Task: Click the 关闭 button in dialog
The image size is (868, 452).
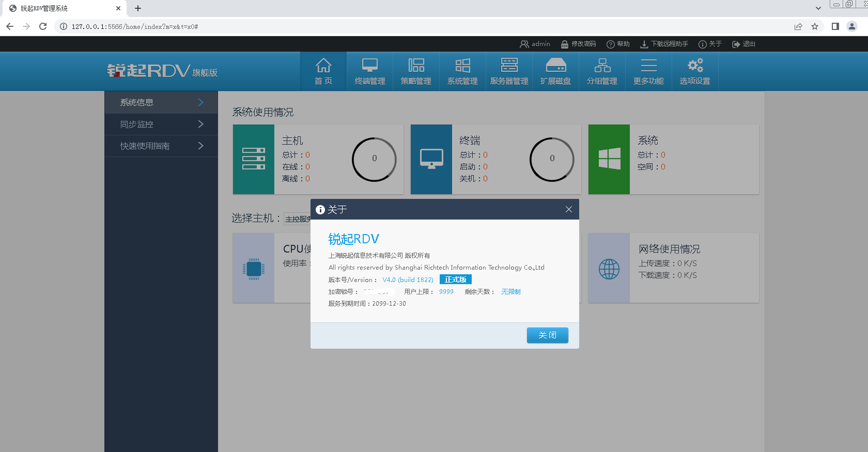Action: click(548, 335)
